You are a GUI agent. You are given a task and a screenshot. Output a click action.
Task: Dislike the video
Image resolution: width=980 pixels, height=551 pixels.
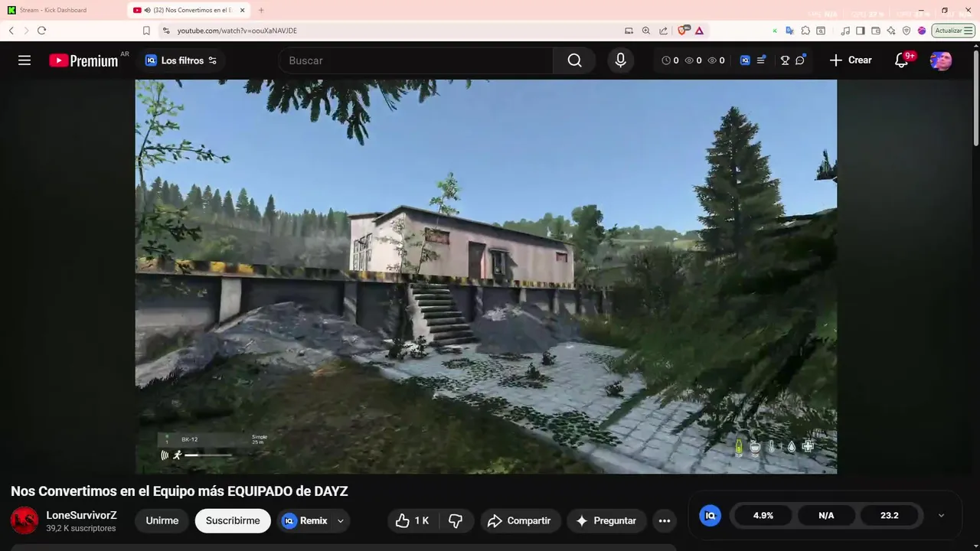[x=456, y=520]
